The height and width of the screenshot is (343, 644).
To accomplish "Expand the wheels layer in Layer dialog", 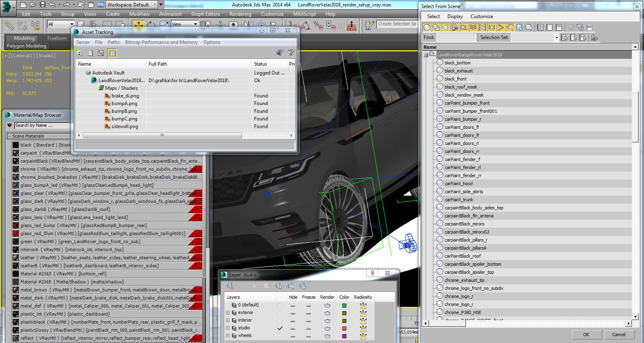I will pyautogui.click(x=228, y=336).
